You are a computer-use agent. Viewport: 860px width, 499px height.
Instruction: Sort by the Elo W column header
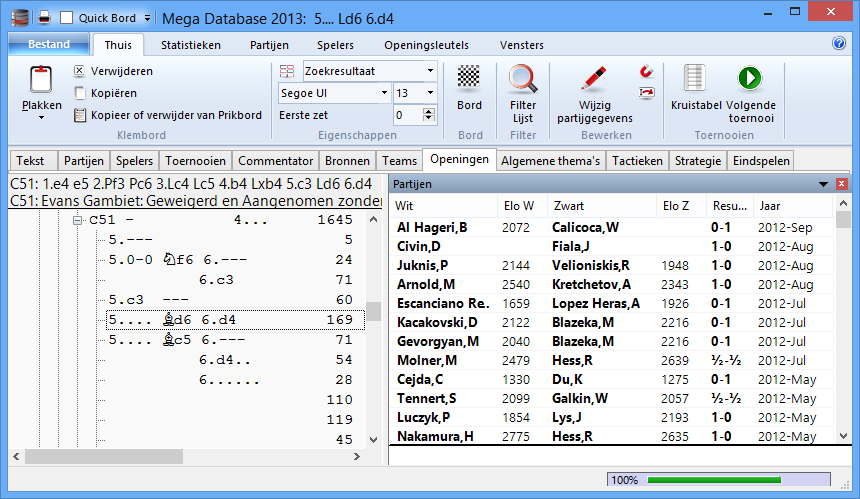[522, 206]
